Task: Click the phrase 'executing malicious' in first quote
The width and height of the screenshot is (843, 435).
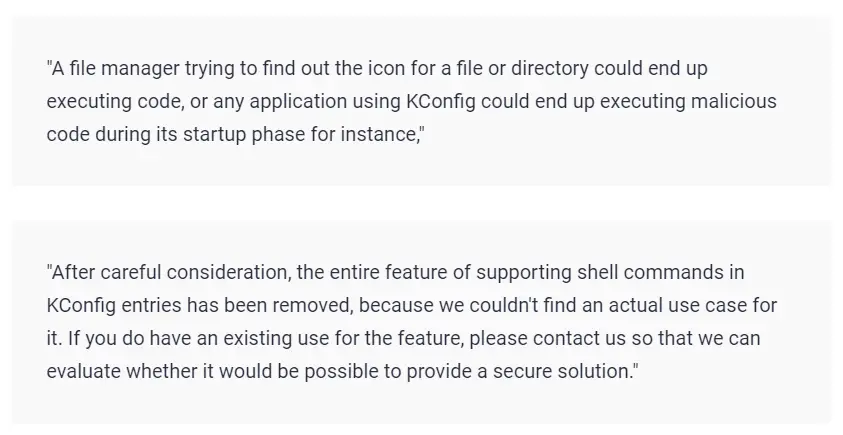Action: [688, 102]
